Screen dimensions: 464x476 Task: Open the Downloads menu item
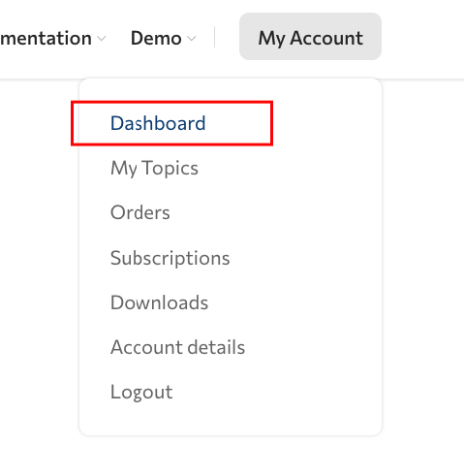(x=160, y=302)
